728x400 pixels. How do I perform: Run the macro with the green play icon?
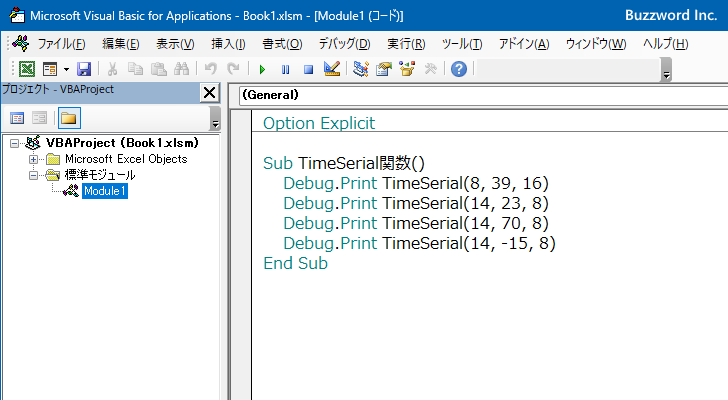(x=262, y=70)
